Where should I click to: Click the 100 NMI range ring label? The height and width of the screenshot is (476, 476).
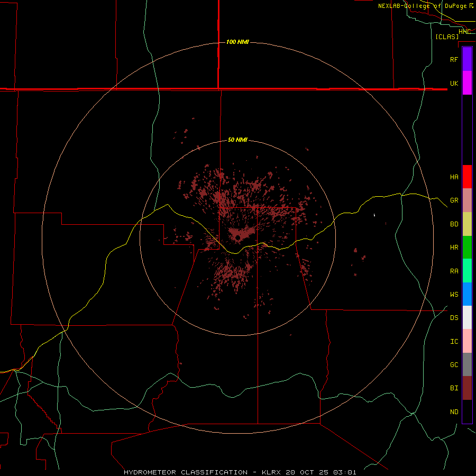pos(237,42)
